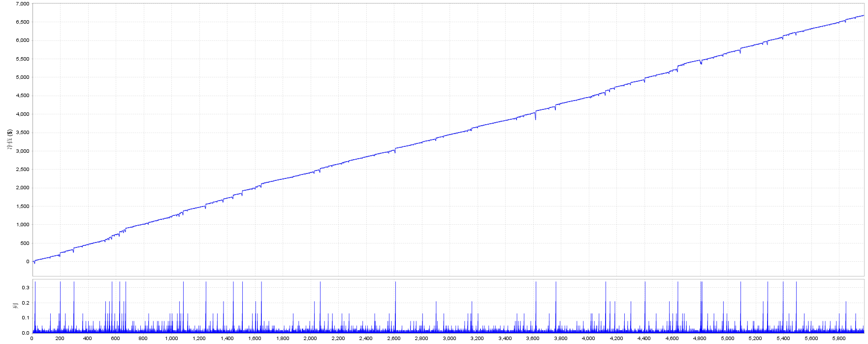Click the 800 label on the horizontal axis
The width and height of the screenshot is (868, 344).
[143, 339]
